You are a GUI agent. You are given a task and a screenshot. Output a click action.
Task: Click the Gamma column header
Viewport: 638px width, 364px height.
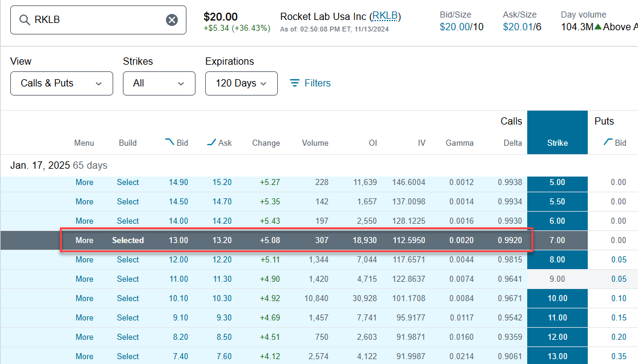coord(459,143)
